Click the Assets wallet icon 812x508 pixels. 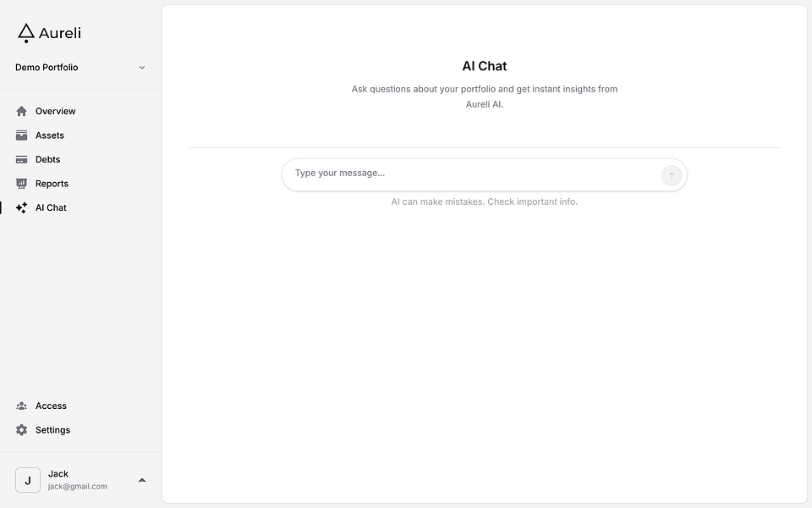(x=21, y=135)
